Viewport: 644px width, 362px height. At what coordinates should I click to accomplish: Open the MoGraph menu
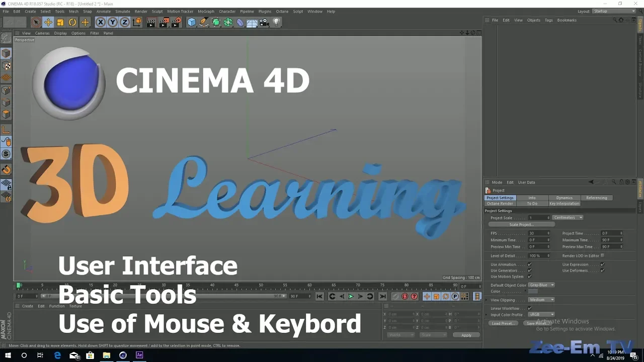click(206, 11)
